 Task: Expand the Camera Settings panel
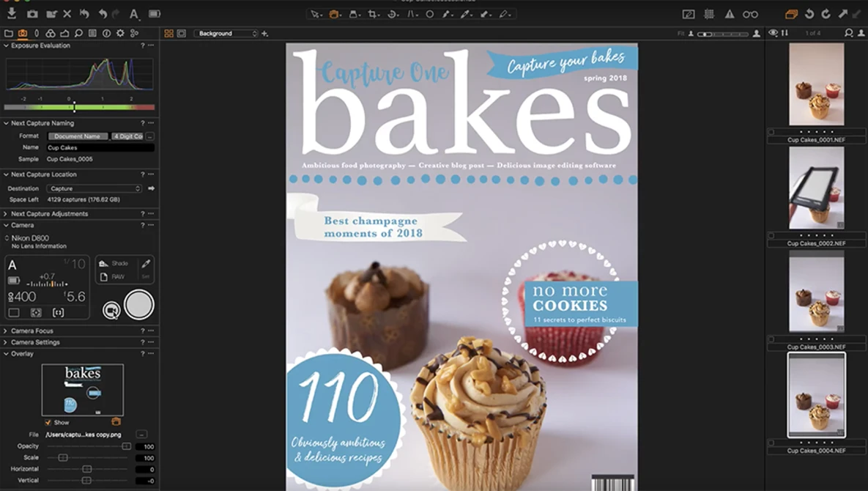(x=6, y=343)
